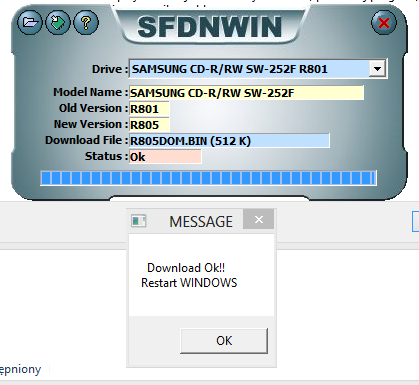This screenshot has width=419, height=385.
Task: Click the Old Version value R801
Action: (149, 109)
